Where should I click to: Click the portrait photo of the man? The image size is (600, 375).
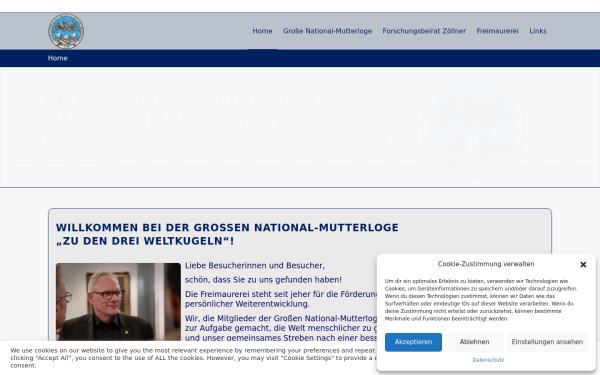pyautogui.click(x=118, y=302)
